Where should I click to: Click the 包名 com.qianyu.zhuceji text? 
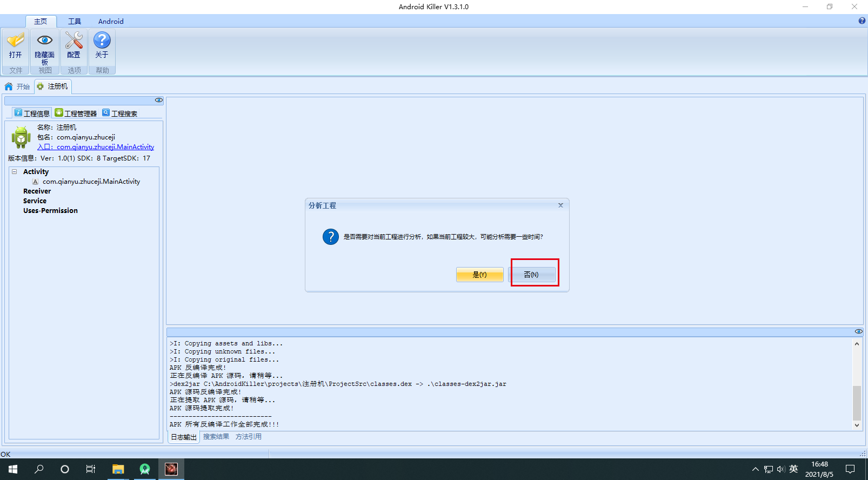click(x=76, y=137)
